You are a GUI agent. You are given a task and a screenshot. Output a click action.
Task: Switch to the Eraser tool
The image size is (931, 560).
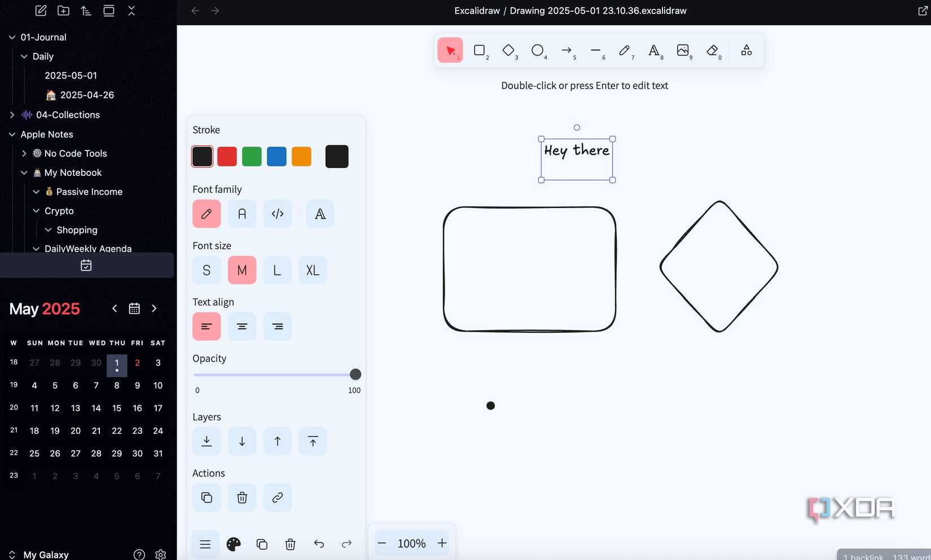pyautogui.click(x=712, y=50)
